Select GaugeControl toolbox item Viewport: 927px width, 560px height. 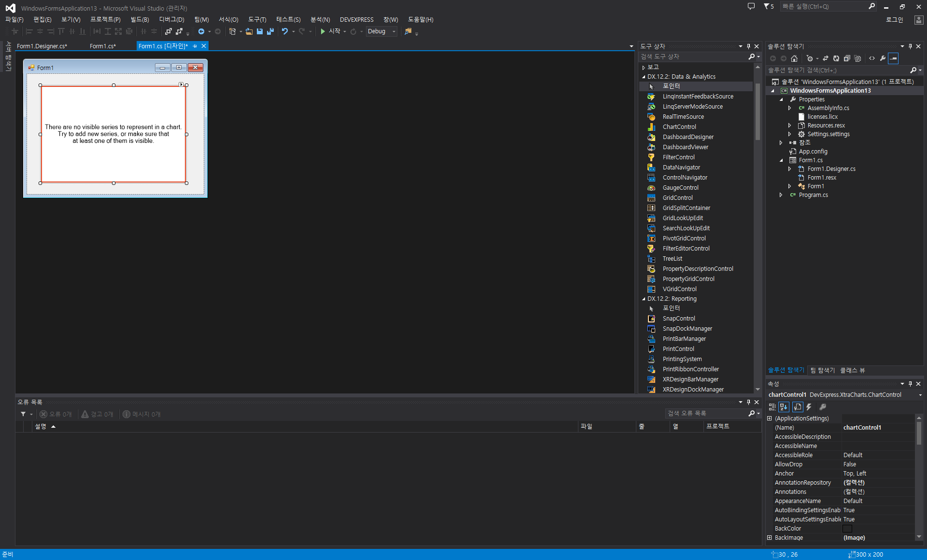(x=680, y=188)
